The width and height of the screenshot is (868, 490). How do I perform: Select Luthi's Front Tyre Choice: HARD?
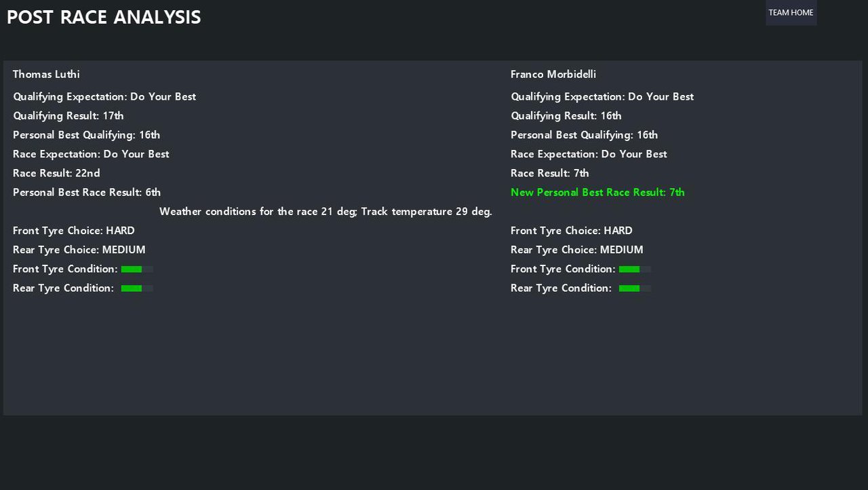click(x=74, y=231)
